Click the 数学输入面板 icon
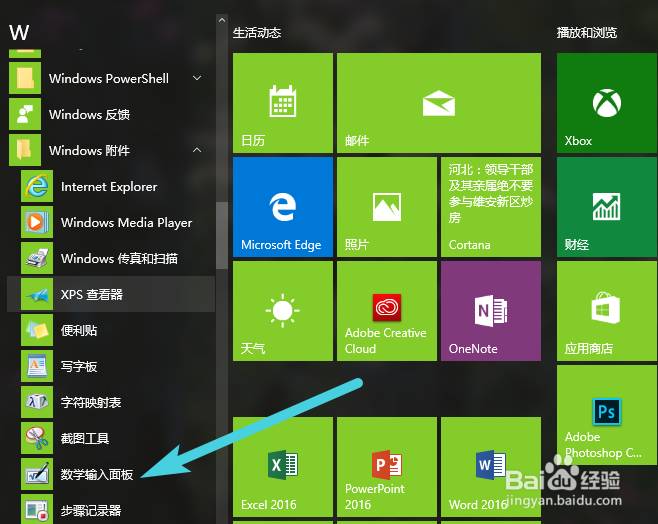Image resolution: width=658 pixels, height=524 pixels. (x=37, y=474)
